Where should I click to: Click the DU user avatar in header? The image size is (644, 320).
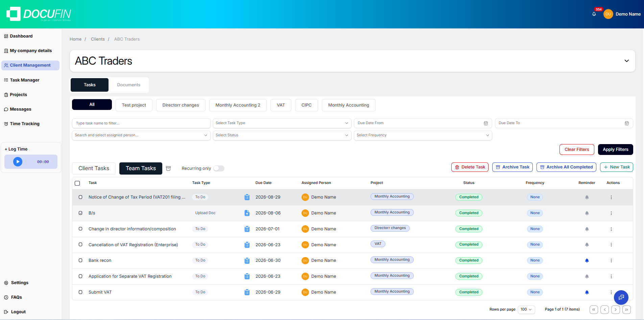tap(608, 14)
